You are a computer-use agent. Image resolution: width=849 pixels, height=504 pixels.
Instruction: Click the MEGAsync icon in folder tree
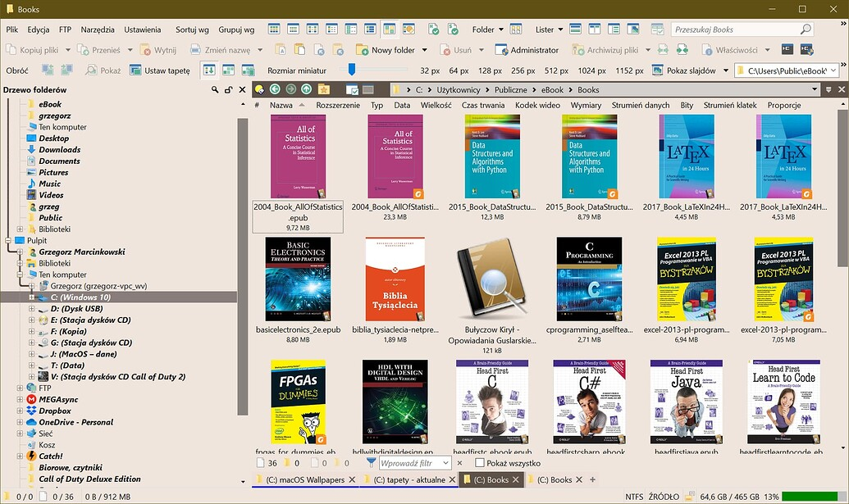point(31,399)
